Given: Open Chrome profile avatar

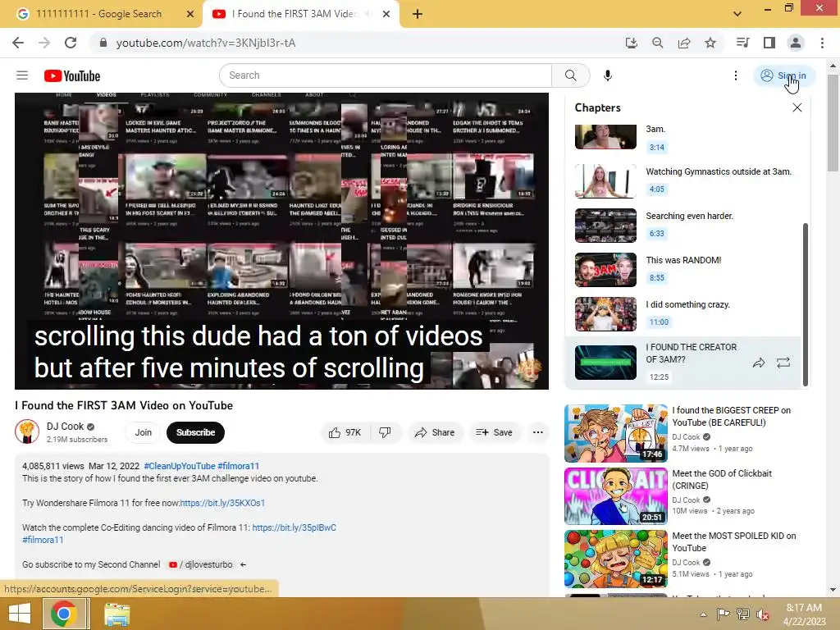Looking at the screenshot, I should (x=796, y=43).
